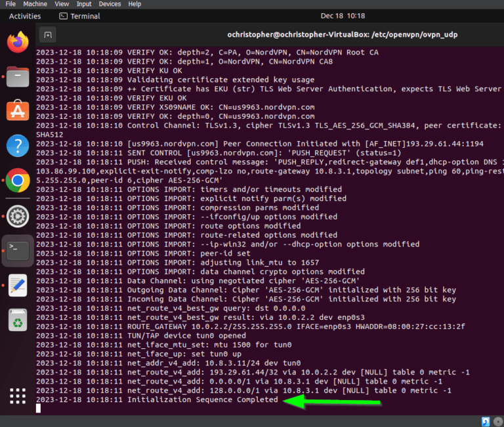This screenshot has height=427, width=504.
Task: Open a new terminal tab
Action: tap(47, 35)
